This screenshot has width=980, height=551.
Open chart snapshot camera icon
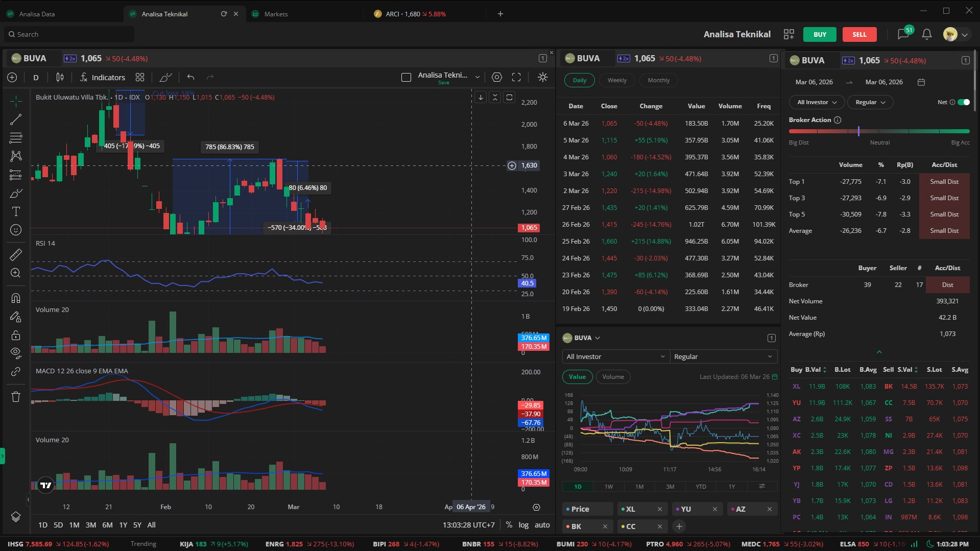[496, 77]
